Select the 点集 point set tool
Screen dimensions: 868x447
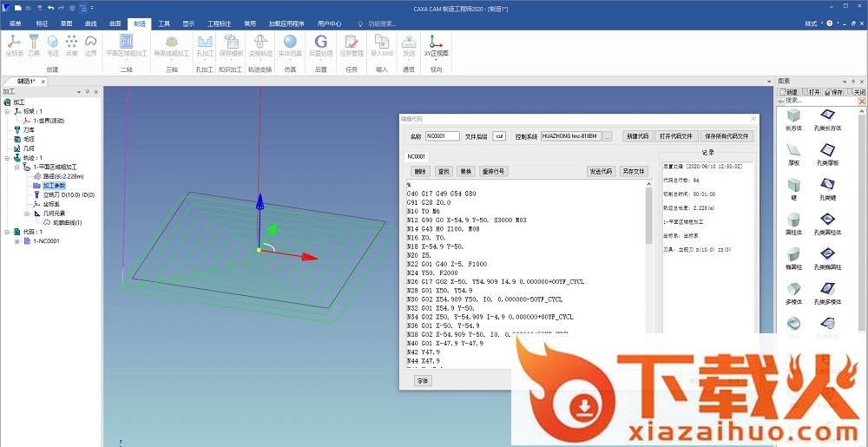coord(71,45)
